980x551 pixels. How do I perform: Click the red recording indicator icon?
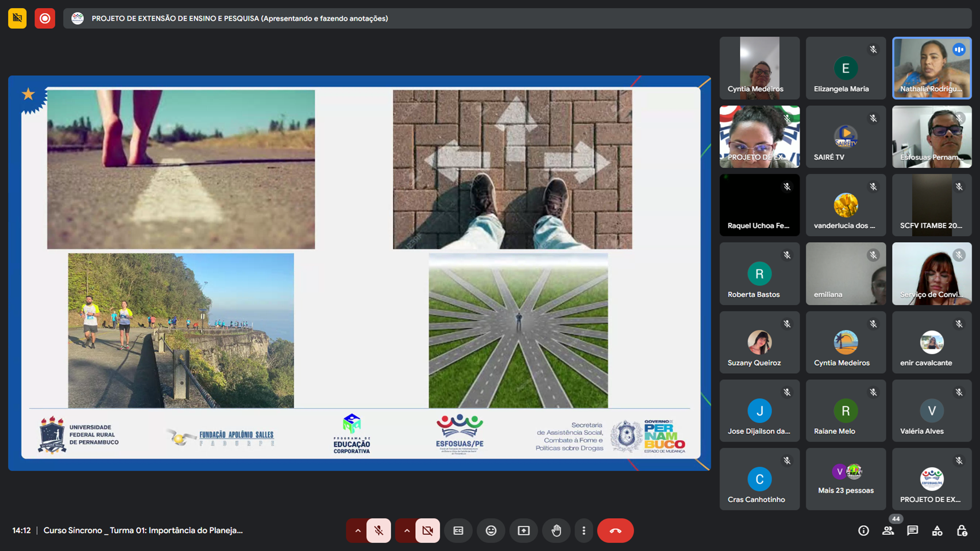point(45,18)
